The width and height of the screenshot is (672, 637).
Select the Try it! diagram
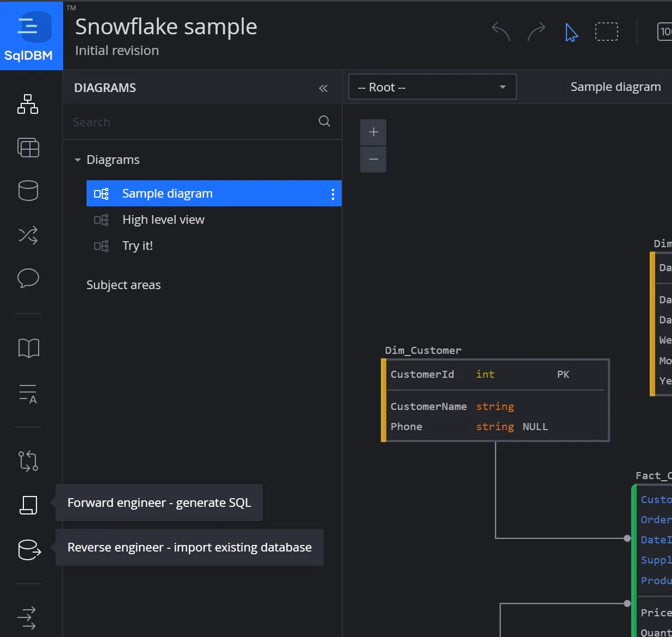point(138,246)
